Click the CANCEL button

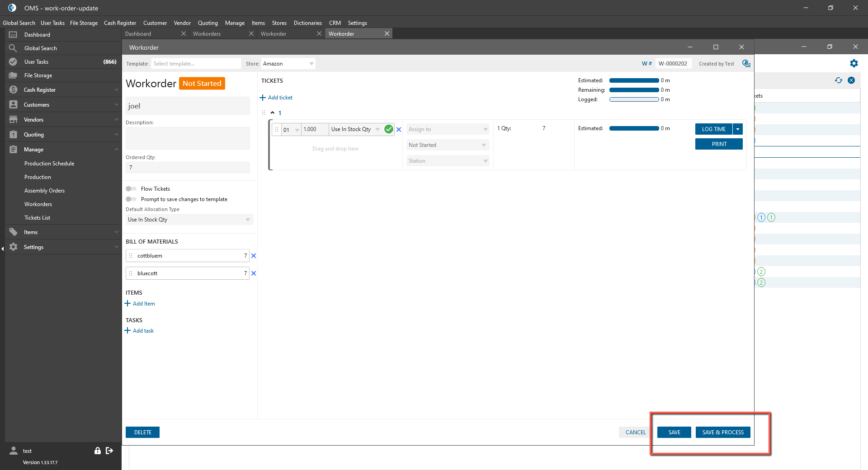(636, 432)
